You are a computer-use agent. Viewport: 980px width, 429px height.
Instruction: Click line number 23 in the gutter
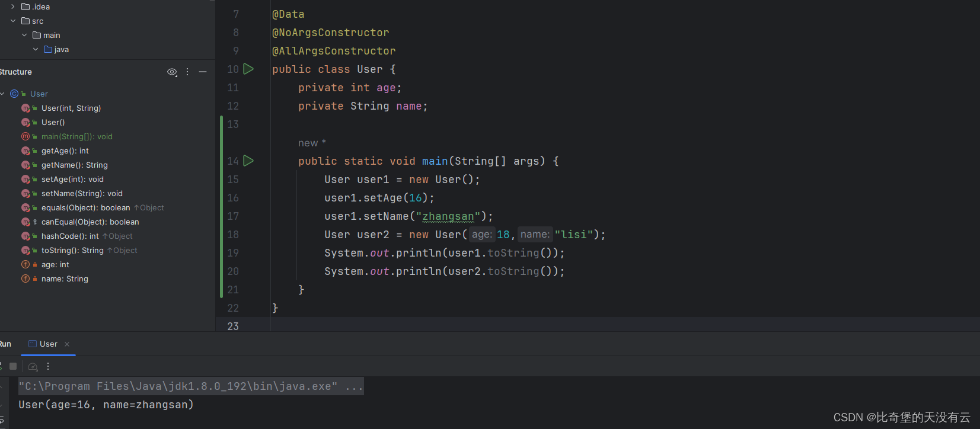(x=233, y=326)
